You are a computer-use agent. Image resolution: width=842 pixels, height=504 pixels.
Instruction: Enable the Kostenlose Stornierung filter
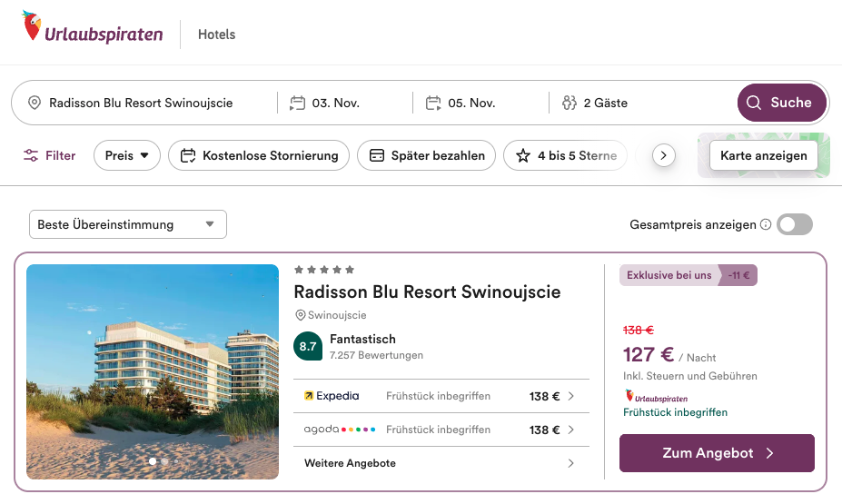pyautogui.click(x=259, y=155)
